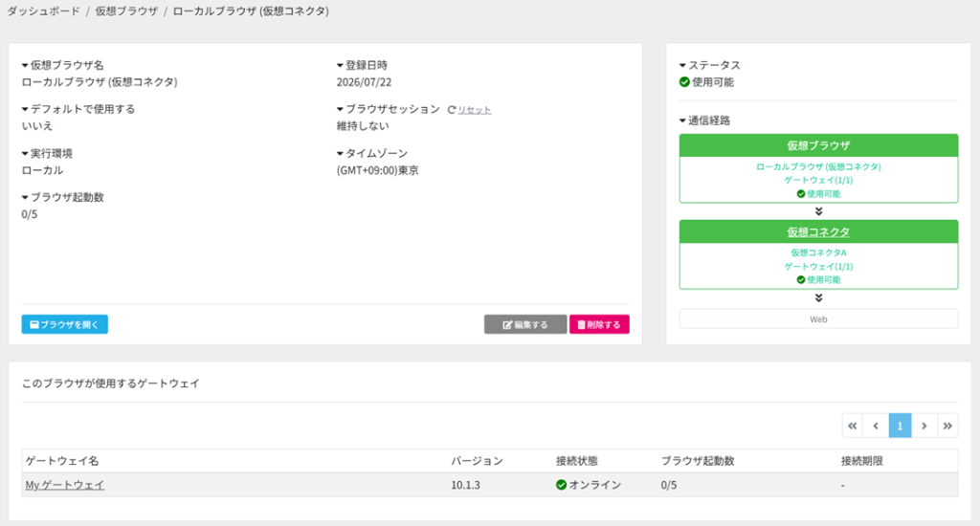This screenshot has height=526, width=980.
Task: Reset browser session via リセット link
Action: point(475,110)
